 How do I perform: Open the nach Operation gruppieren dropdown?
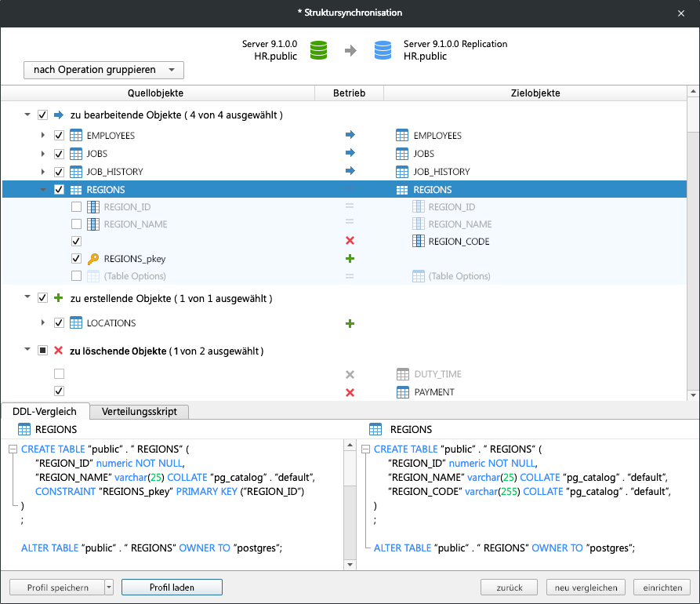point(103,70)
